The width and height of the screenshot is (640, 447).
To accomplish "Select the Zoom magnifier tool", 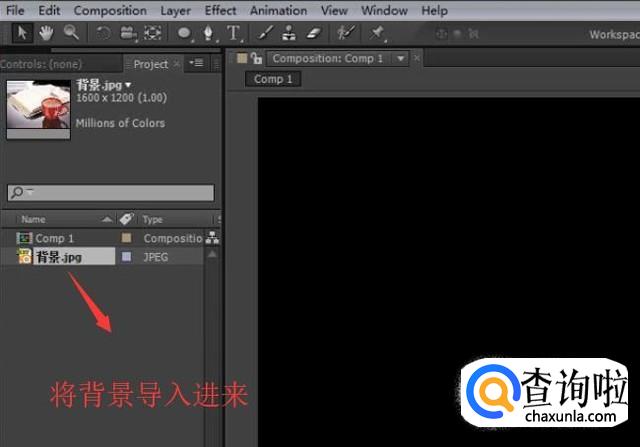I will [71, 33].
